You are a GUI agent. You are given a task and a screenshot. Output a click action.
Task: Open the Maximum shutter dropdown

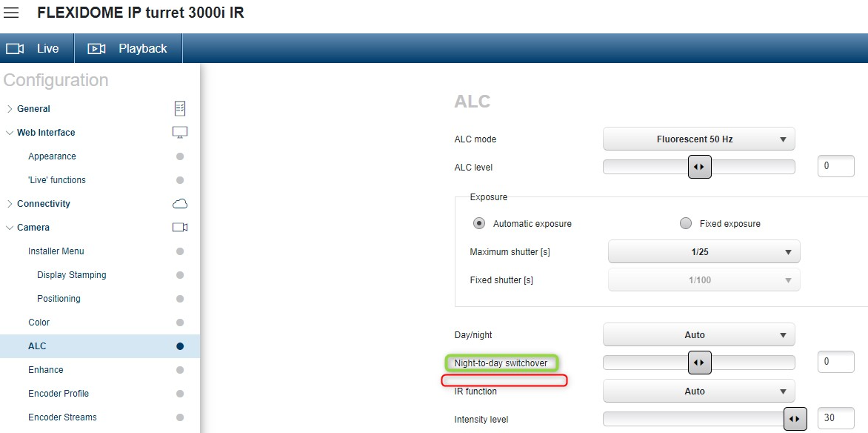[704, 251]
